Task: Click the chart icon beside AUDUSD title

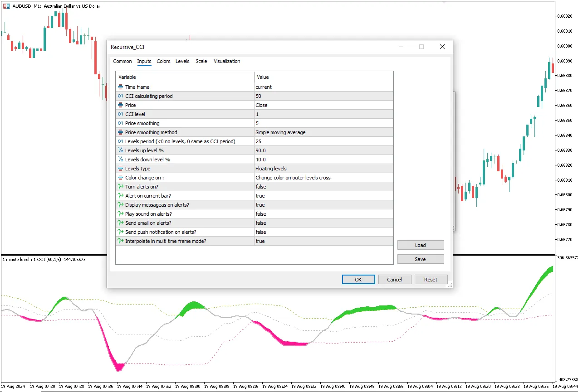Action: point(6,6)
